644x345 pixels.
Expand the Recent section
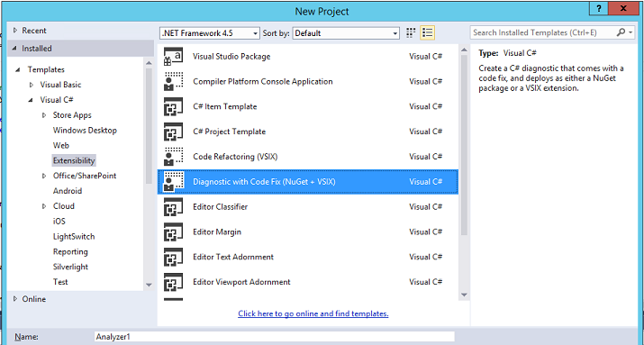click(x=15, y=31)
